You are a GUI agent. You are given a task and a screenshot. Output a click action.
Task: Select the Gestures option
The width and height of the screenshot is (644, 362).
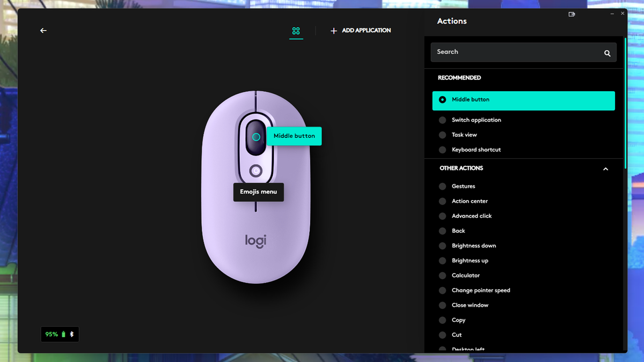(x=464, y=186)
